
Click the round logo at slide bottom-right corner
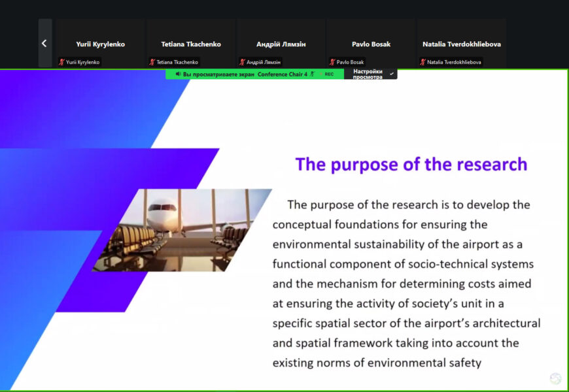point(555,378)
